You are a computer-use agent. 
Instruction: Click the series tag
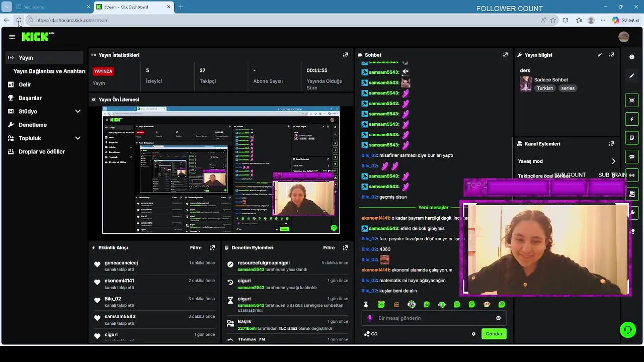click(568, 88)
